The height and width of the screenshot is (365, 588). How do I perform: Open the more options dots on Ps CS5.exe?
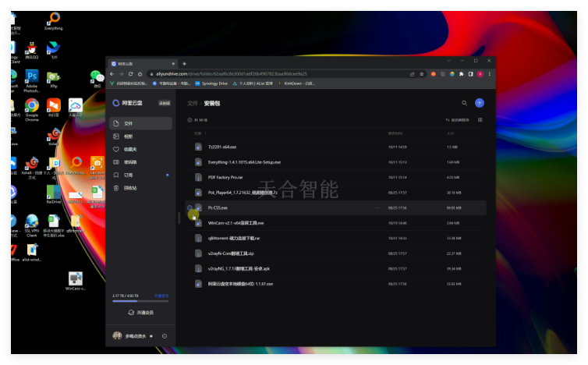pos(377,207)
